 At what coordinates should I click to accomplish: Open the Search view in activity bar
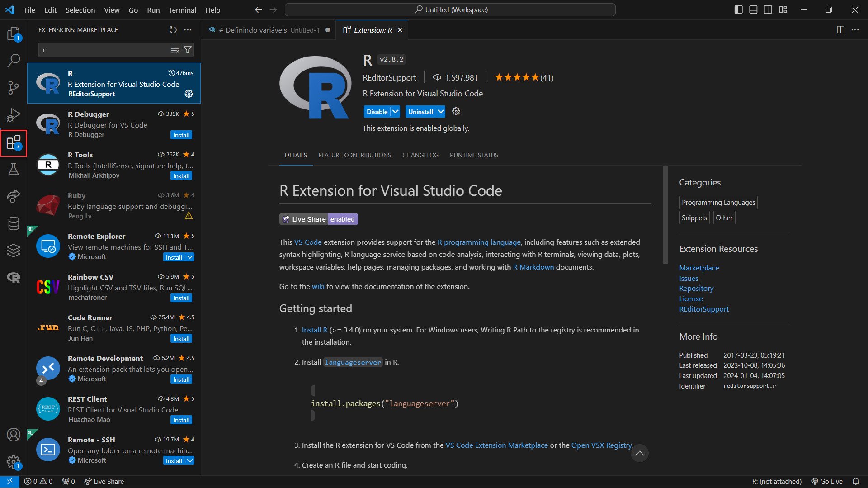point(14,61)
